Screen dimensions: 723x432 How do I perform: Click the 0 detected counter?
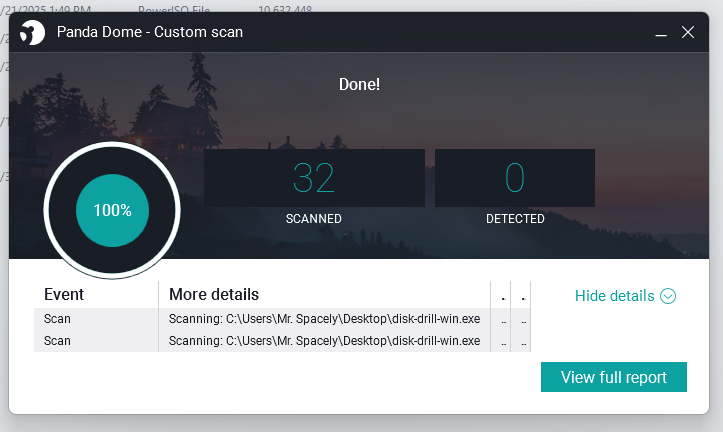pos(515,178)
